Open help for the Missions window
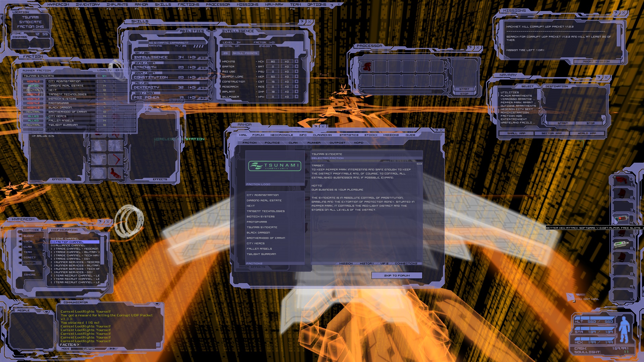The image size is (644, 362). point(616,13)
